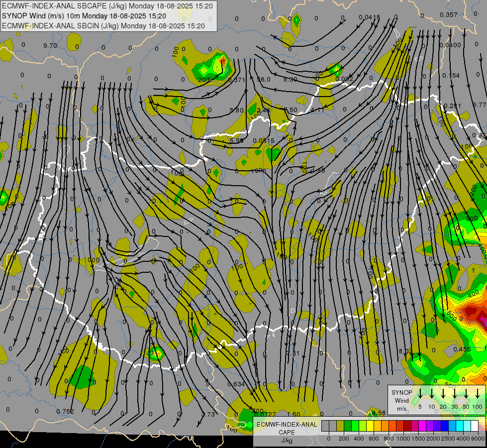The height and width of the screenshot is (448, 487).
Task: Click the '0.0418' value on map
Action: [x=369, y=17]
